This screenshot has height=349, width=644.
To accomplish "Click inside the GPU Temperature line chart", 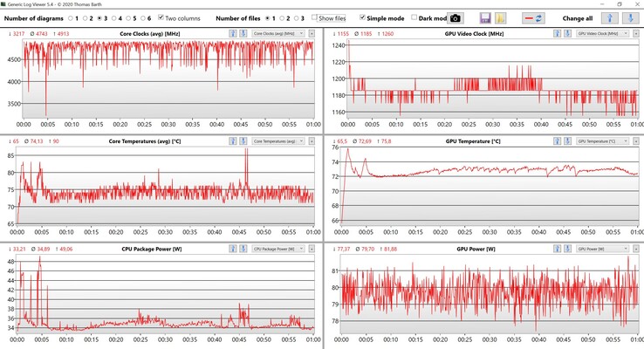I will click(x=490, y=185).
